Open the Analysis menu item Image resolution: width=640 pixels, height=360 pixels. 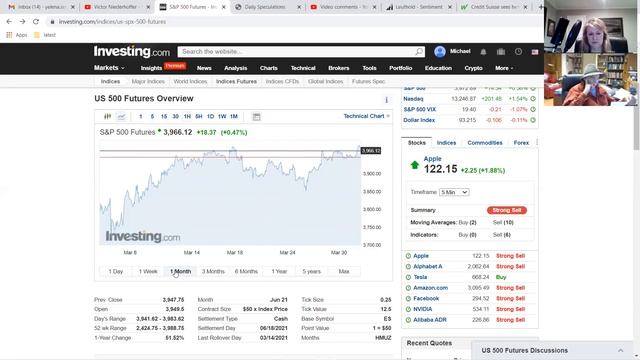(x=236, y=68)
